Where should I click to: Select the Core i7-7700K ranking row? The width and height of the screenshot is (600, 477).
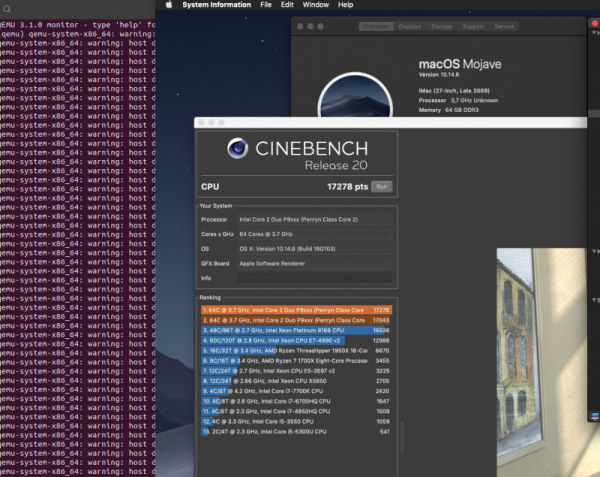pyautogui.click(x=296, y=393)
